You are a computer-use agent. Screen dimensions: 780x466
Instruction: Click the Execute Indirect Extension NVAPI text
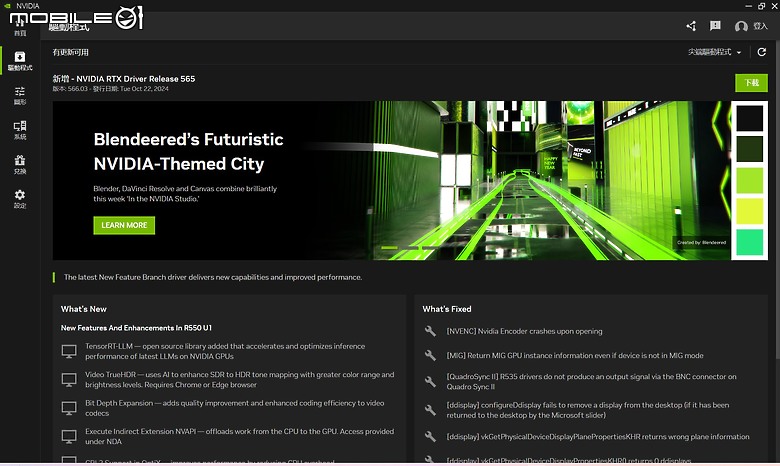click(x=239, y=436)
